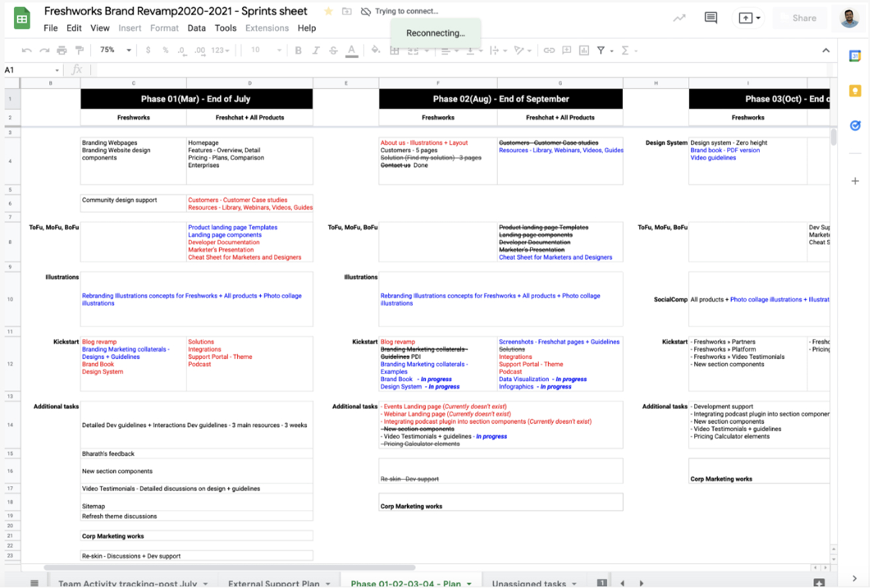Open the text color picker
The image size is (870, 588).
[352, 50]
